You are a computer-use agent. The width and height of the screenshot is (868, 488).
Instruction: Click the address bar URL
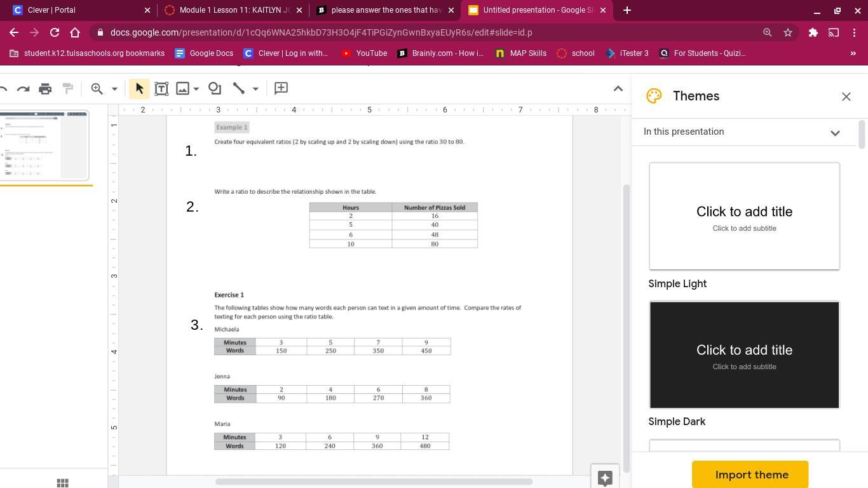321,32
